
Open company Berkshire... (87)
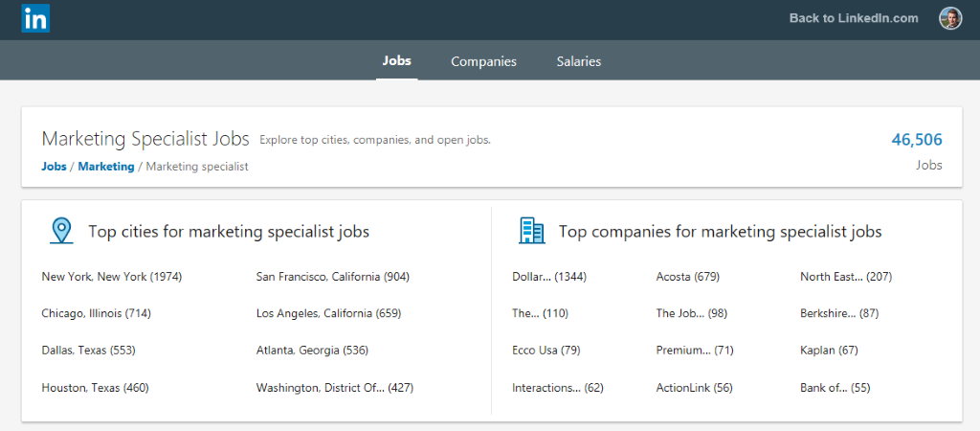[839, 313]
